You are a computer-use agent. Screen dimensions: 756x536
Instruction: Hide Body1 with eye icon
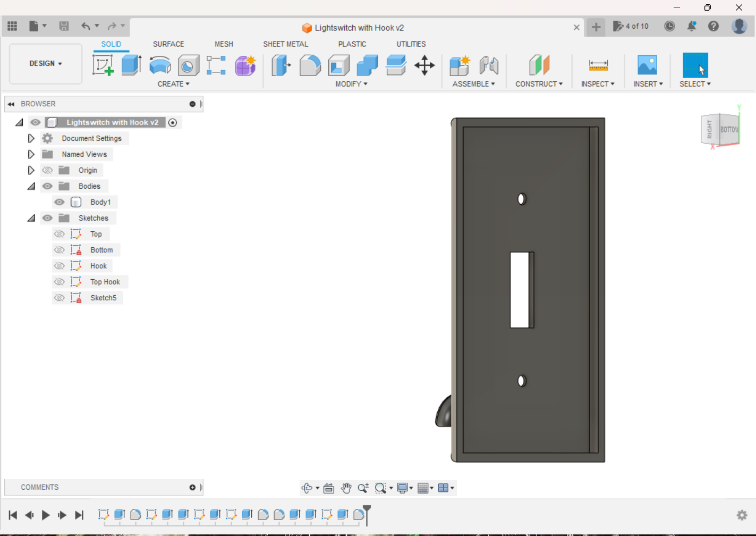tap(60, 202)
